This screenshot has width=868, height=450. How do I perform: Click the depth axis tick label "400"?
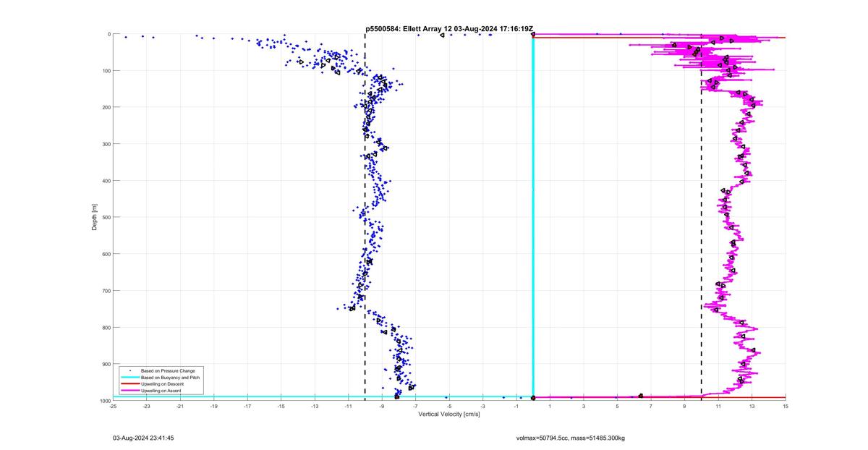[x=106, y=181]
